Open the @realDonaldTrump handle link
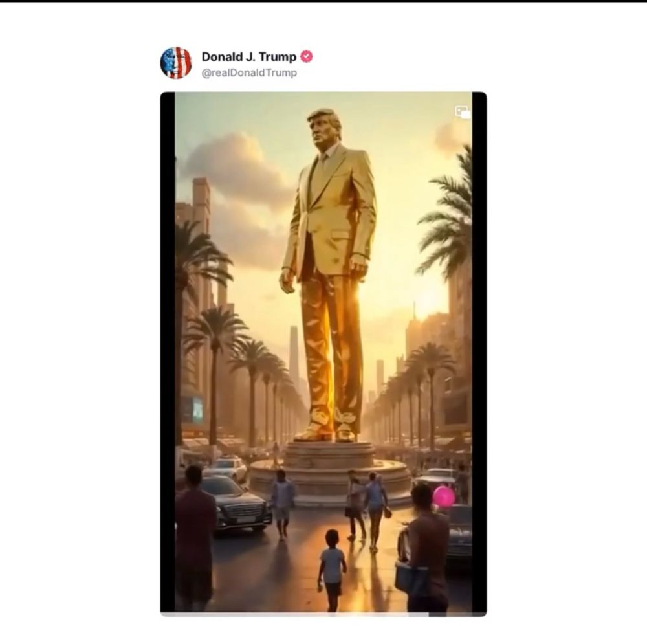This screenshot has height=644, width=647. 249,72
